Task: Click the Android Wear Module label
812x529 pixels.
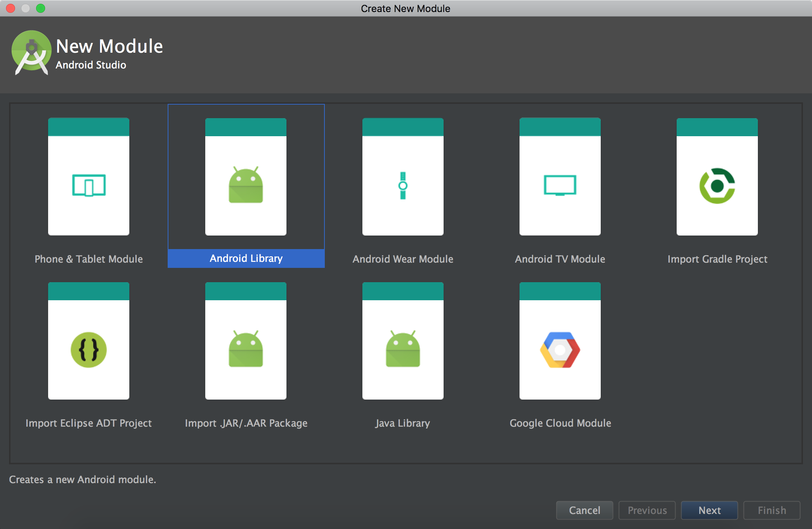Action: 403,259
